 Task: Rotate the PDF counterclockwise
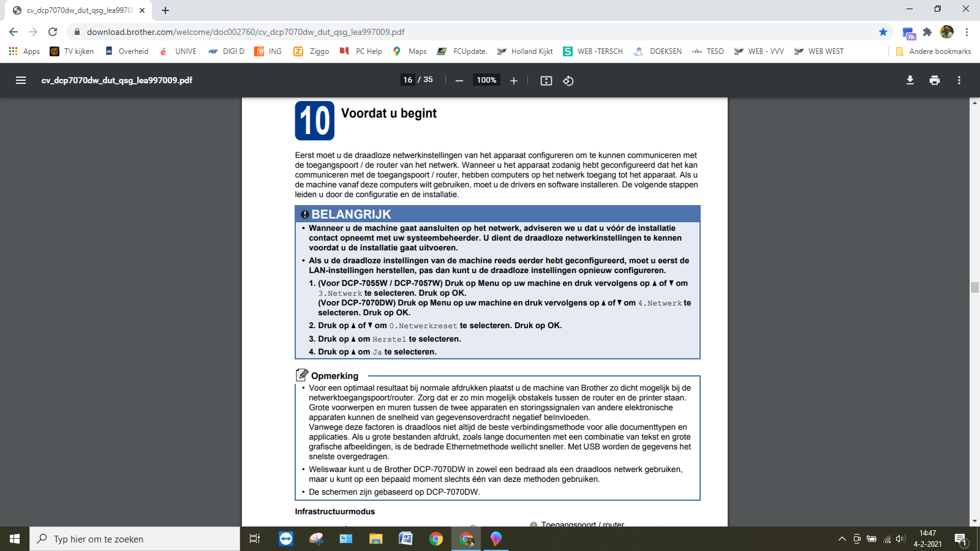click(568, 80)
